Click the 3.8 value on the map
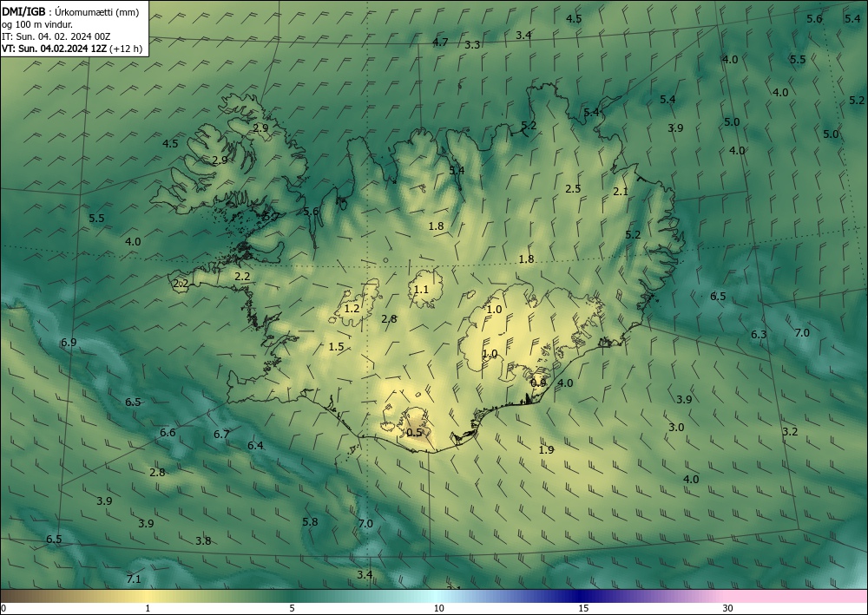Screen dimensions: 868x615 click(203, 541)
